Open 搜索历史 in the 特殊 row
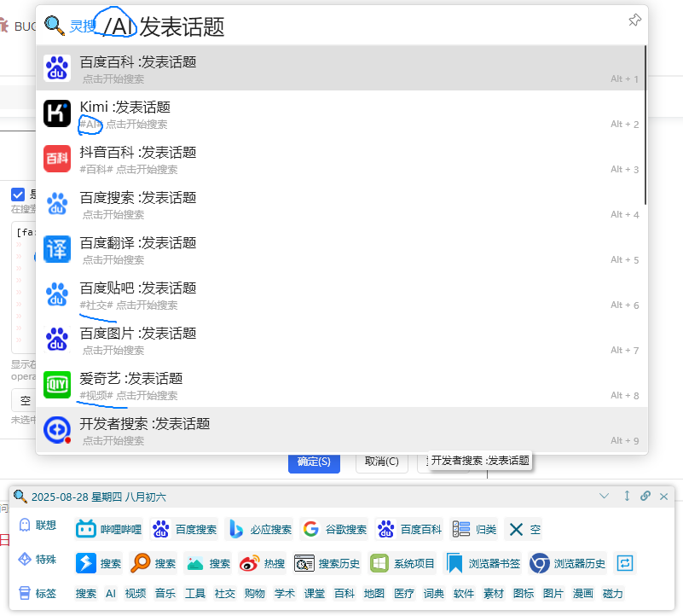Screen dimensions: 683x616 point(327,563)
